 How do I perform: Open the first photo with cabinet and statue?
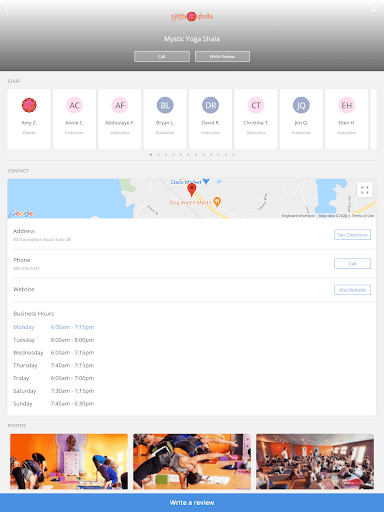69,462
